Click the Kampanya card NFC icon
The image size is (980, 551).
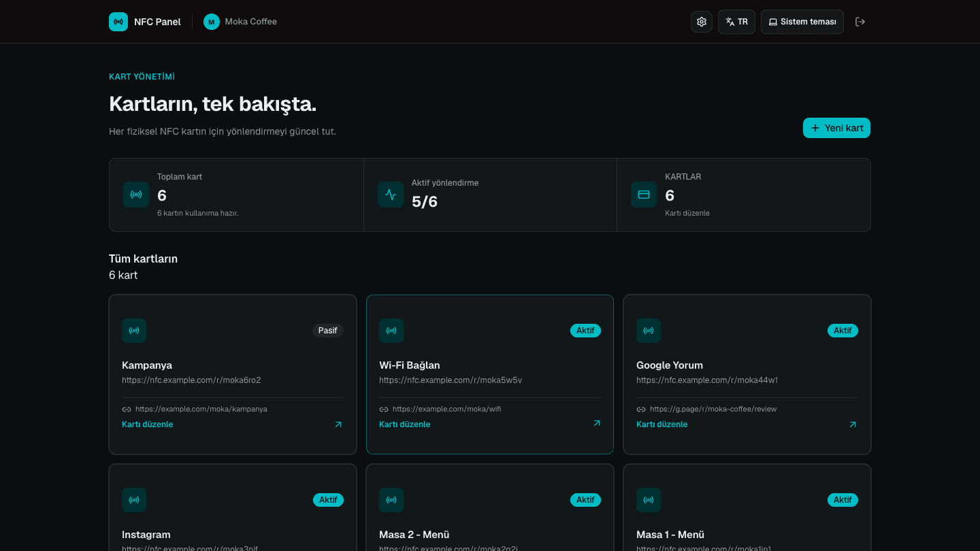(134, 331)
